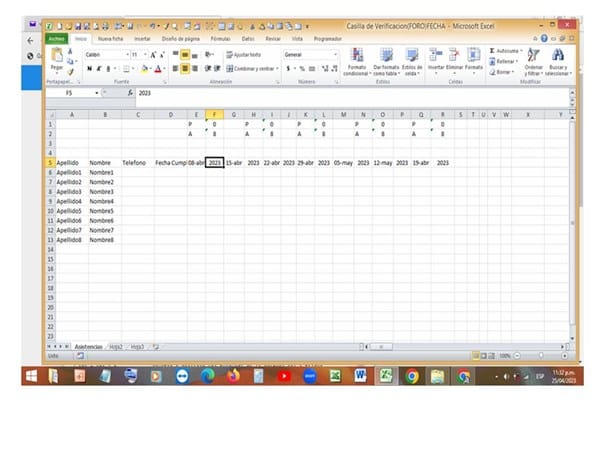Open Google Chrome from the taskbar

[412, 377]
